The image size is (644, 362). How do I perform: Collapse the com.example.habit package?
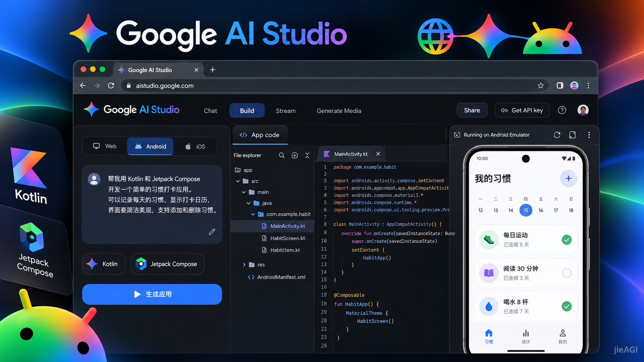(253, 214)
